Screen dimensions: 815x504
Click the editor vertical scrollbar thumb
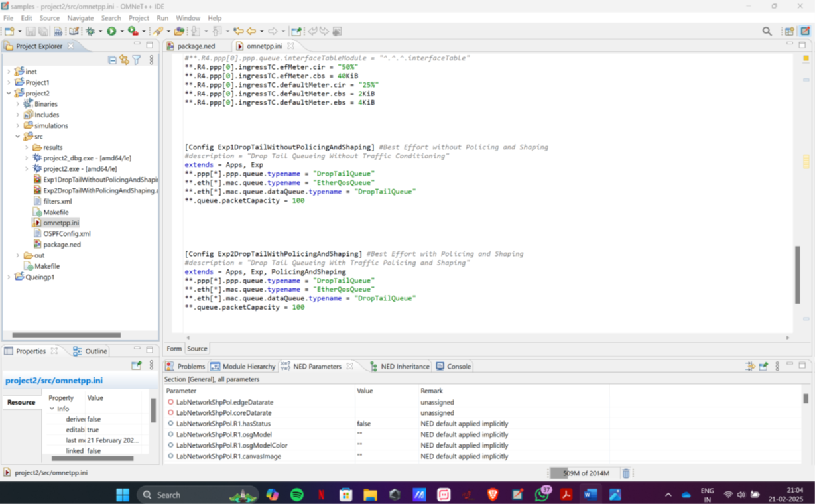click(797, 275)
